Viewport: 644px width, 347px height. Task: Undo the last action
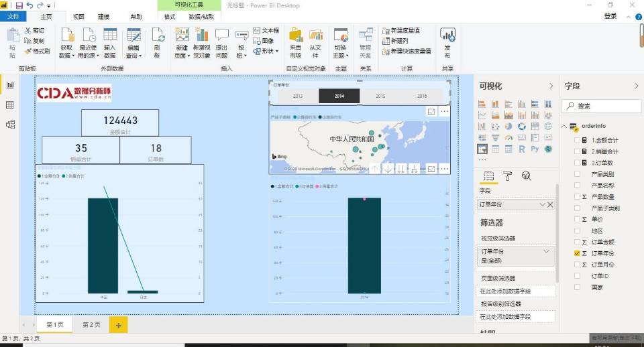[x=30, y=5]
